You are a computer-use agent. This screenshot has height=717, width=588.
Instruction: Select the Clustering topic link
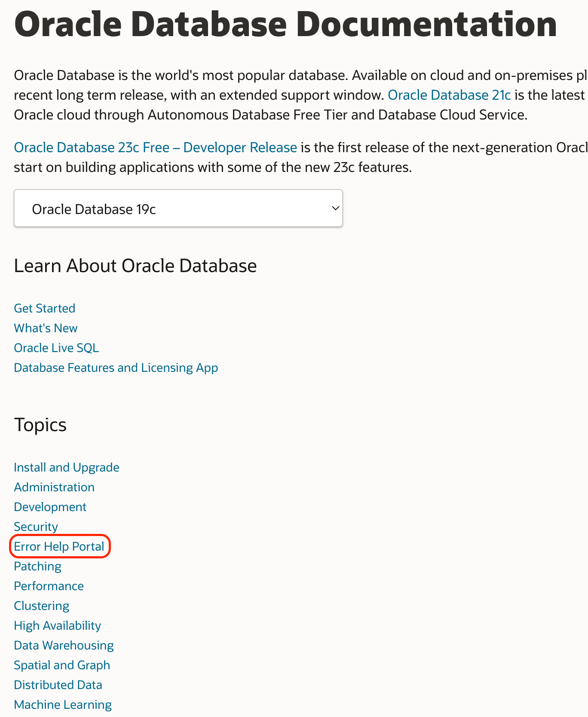point(41,606)
